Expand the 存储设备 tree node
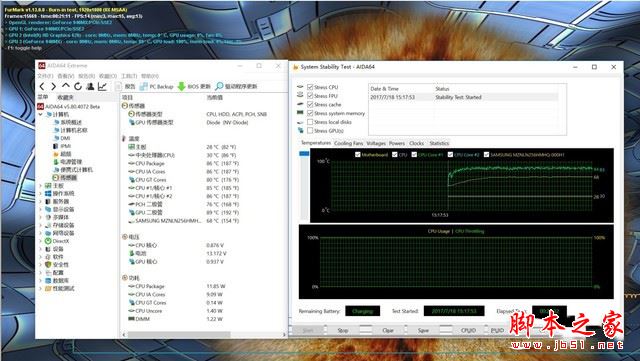This screenshot has height=361, width=640. [41, 225]
